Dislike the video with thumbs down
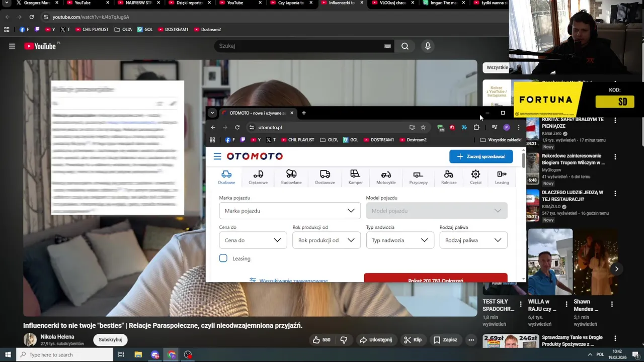Viewport: 644px width, 362px height. click(344, 340)
